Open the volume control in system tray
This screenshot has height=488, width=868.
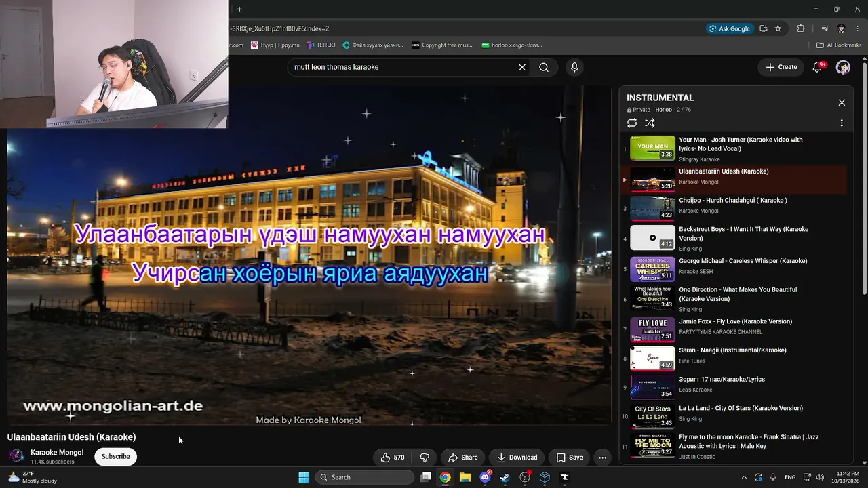(x=820, y=477)
